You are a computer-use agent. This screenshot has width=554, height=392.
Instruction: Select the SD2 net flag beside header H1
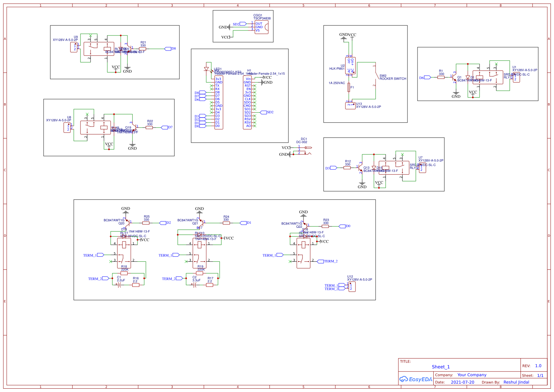pos(263,112)
